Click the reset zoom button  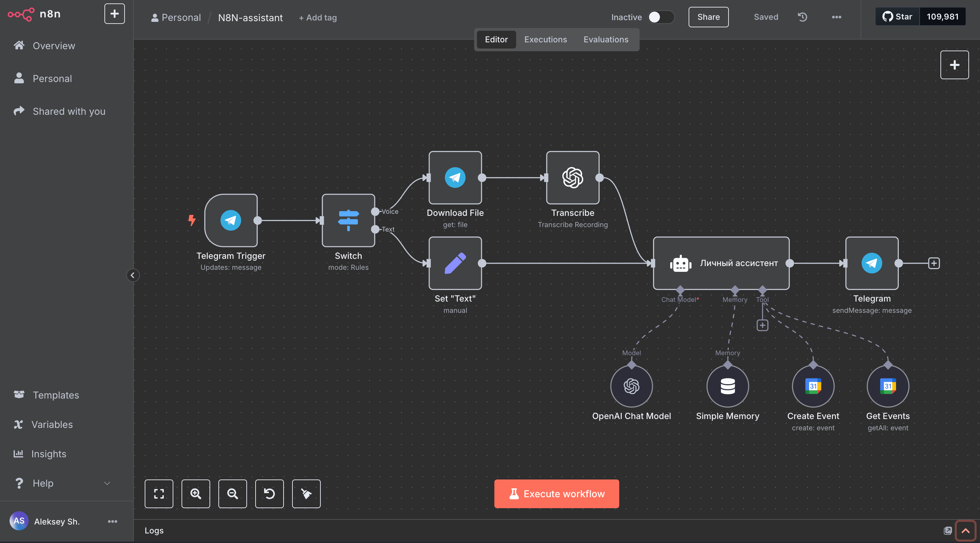[269, 493]
